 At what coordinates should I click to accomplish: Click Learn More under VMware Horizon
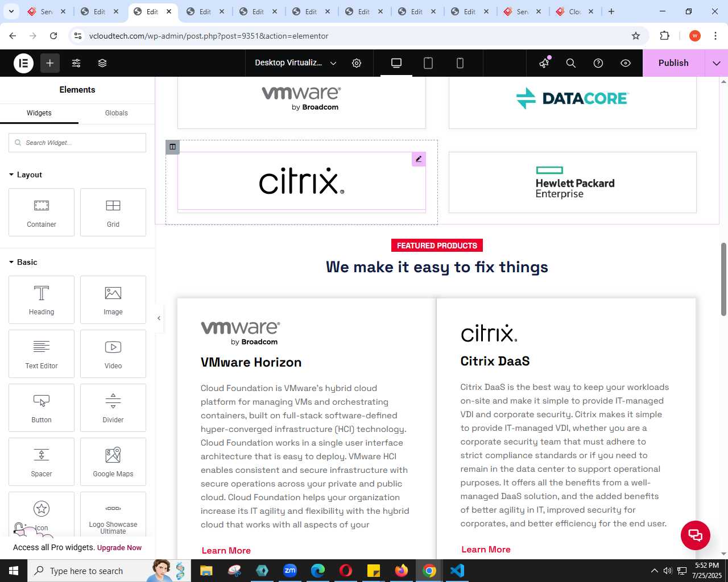click(226, 551)
